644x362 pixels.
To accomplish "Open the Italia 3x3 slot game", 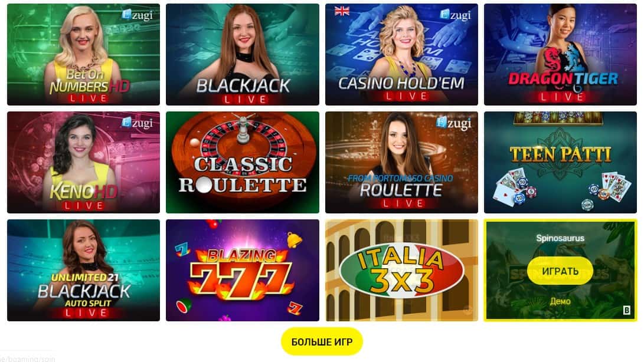I will click(x=401, y=270).
